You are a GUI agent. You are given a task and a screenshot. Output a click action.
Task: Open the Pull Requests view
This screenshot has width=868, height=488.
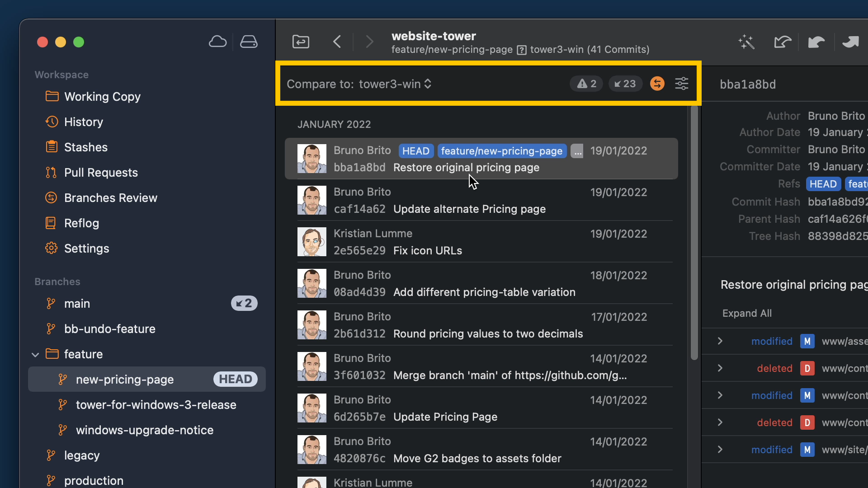100,173
